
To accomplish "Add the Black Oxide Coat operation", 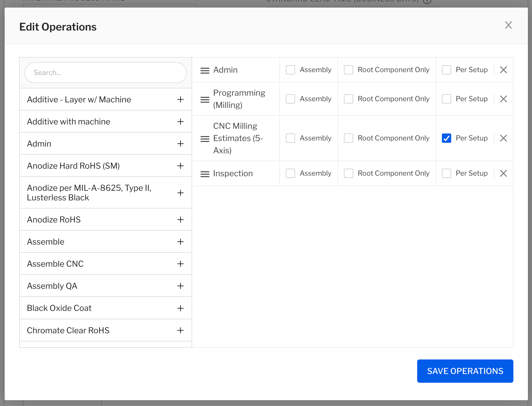I will click(181, 308).
